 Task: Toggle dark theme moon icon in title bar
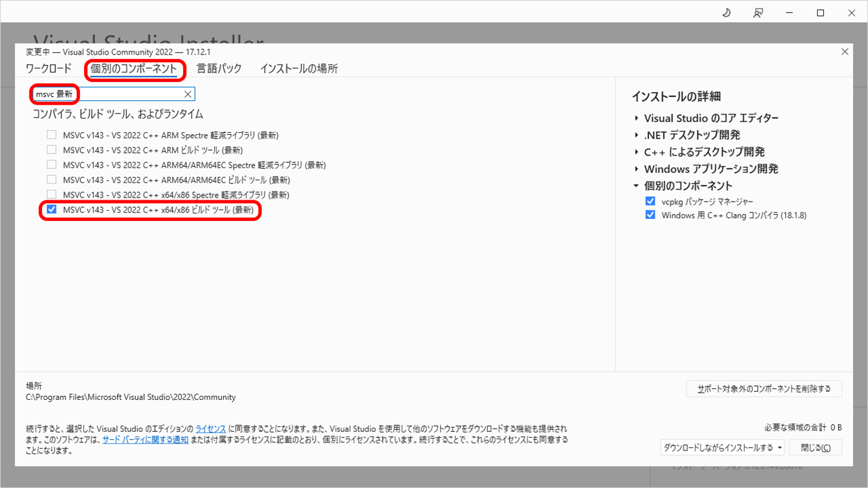tap(726, 13)
